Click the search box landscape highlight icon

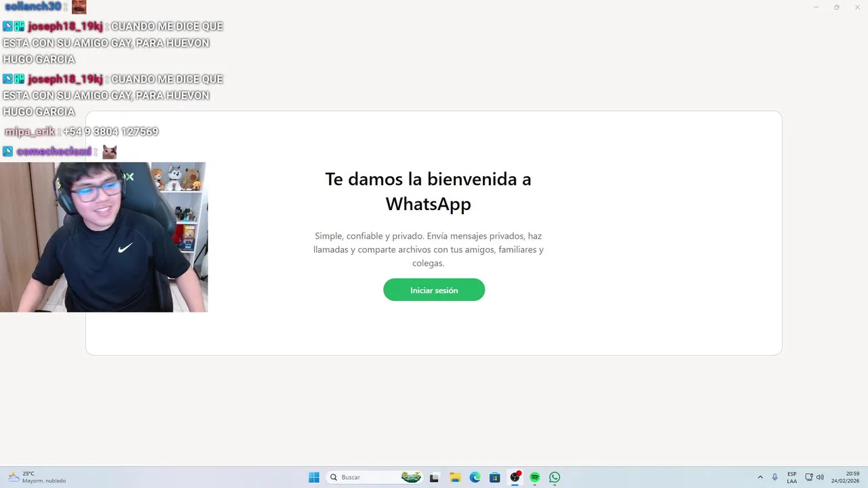pos(411,477)
